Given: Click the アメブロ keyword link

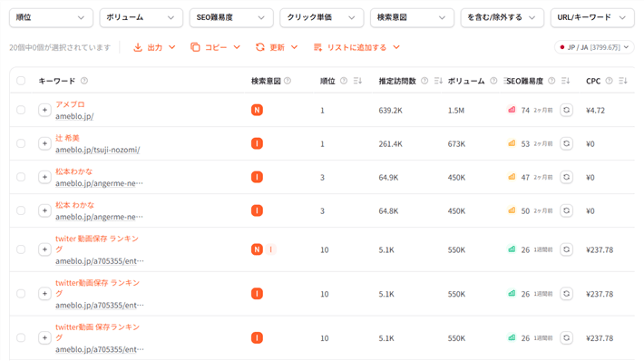Looking at the screenshot, I should [70, 104].
